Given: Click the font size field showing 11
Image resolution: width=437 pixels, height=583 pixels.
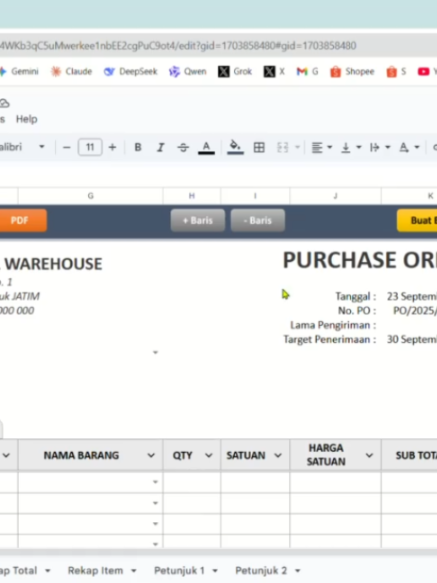Looking at the screenshot, I should pyautogui.click(x=90, y=147).
